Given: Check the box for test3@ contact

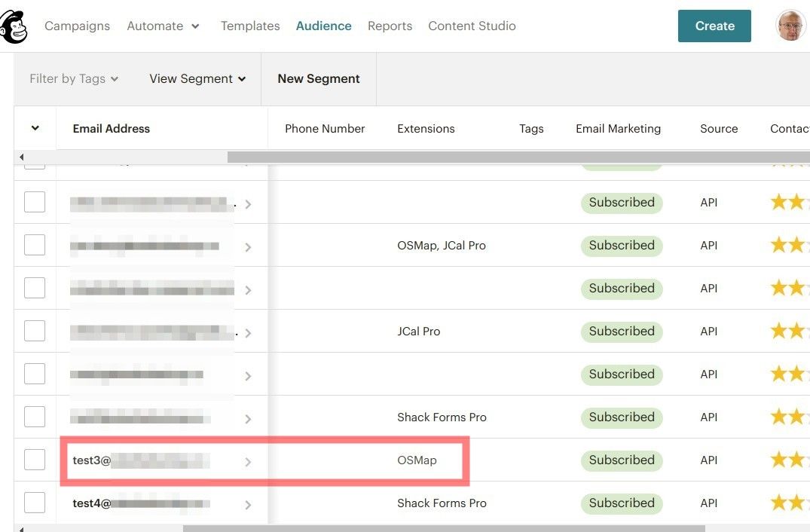Looking at the screenshot, I should (x=35, y=460).
